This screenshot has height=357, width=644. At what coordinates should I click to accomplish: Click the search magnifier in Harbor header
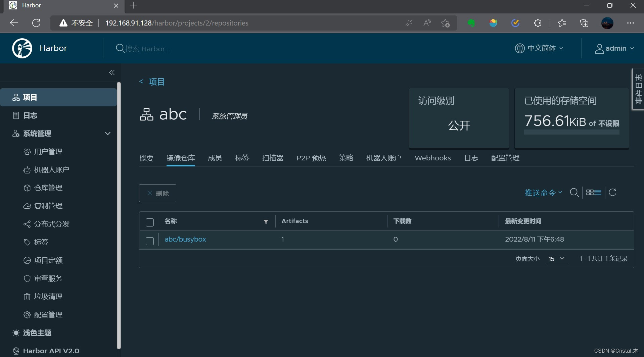(120, 48)
